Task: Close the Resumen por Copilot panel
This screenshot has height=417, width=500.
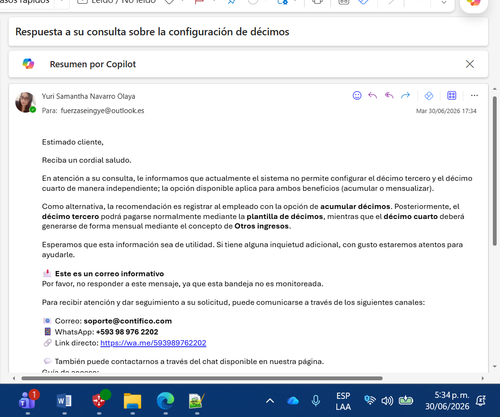Action: [470, 64]
